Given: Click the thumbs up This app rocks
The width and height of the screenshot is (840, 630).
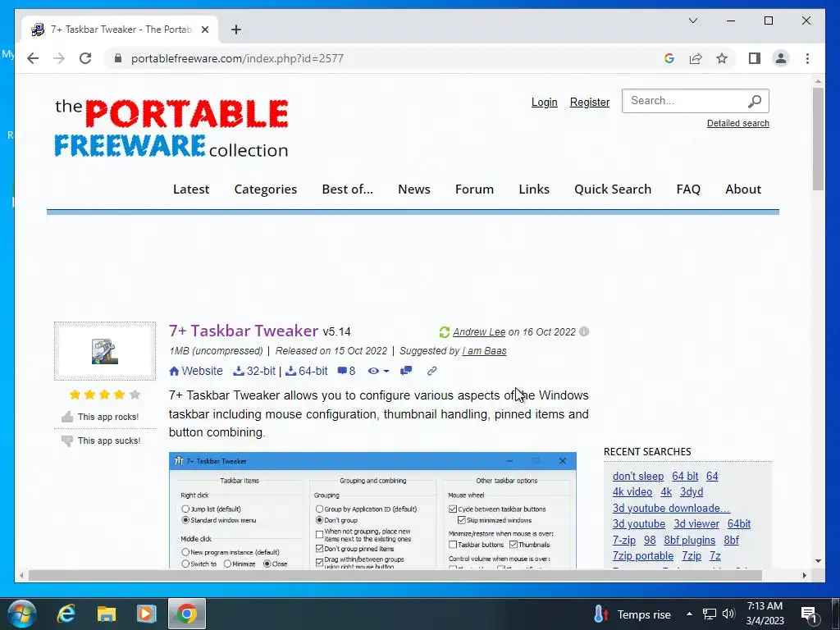Looking at the screenshot, I should tap(100, 417).
